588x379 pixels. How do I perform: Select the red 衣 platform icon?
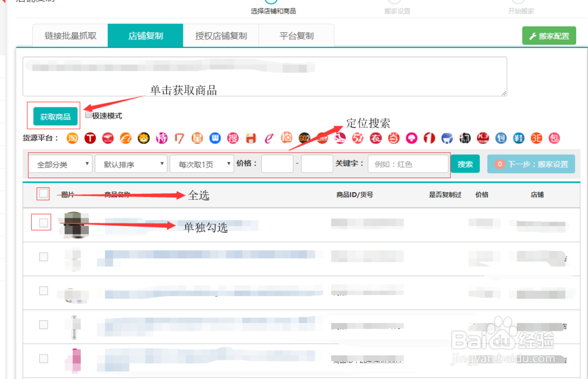pyautogui.click(x=376, y=138)
